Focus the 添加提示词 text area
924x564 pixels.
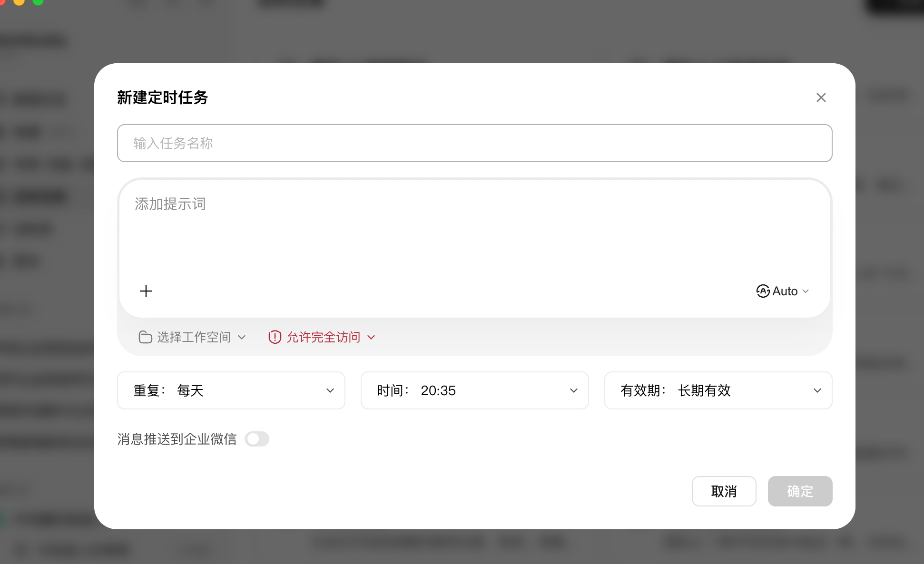click(x=474, y=228)
